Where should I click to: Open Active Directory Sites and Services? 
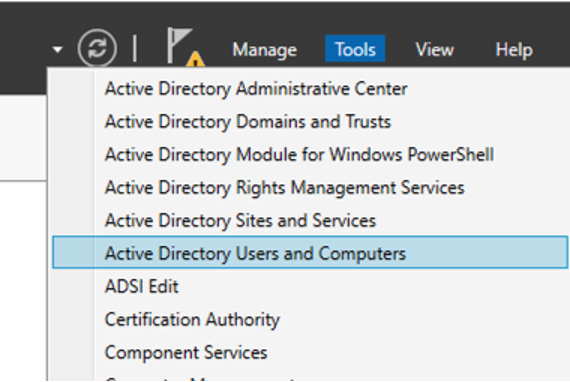pos(310,221)
